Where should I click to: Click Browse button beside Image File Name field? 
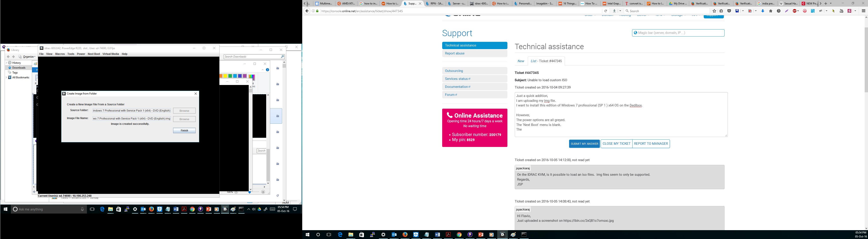click(184, 119)
